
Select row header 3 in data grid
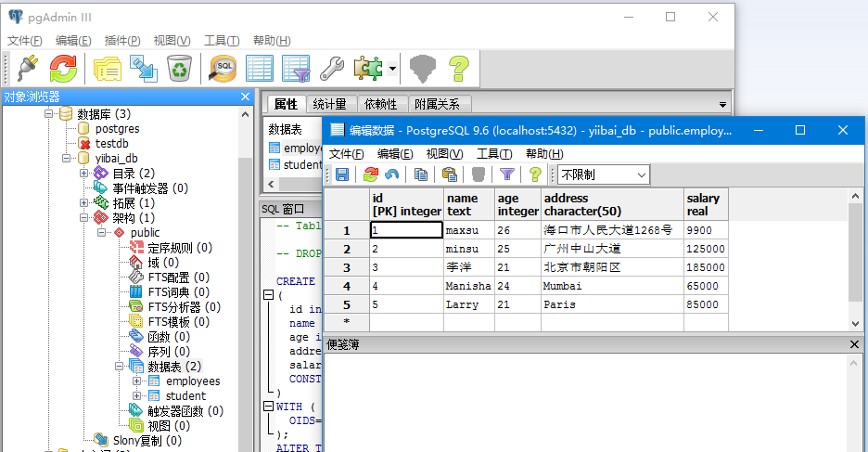tap(347, 267)
